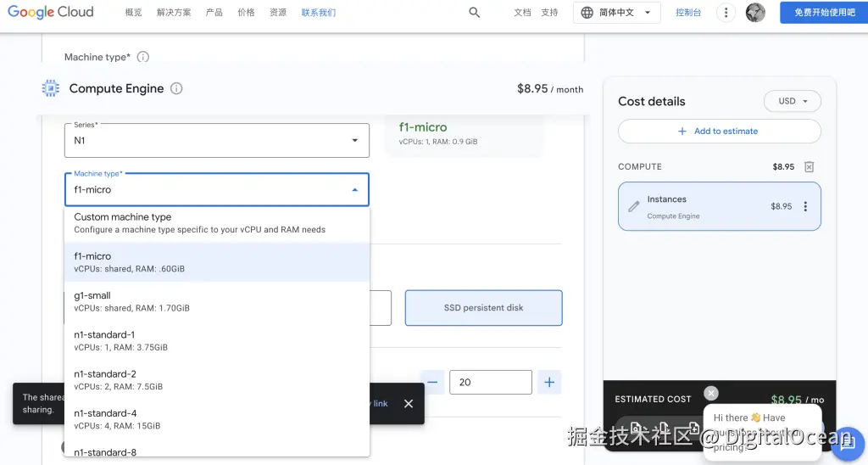Dismiss the shared link notification with X
868x465 pixels.
409,403
